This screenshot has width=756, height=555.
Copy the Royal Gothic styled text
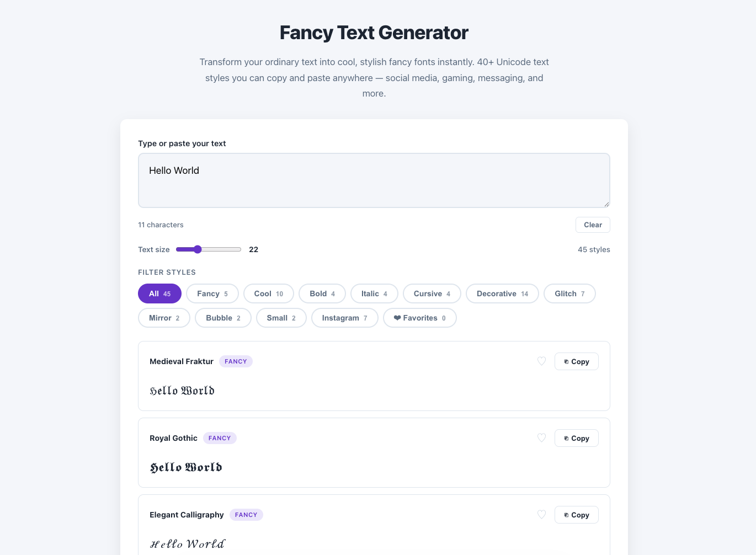[x=576, y=438]
